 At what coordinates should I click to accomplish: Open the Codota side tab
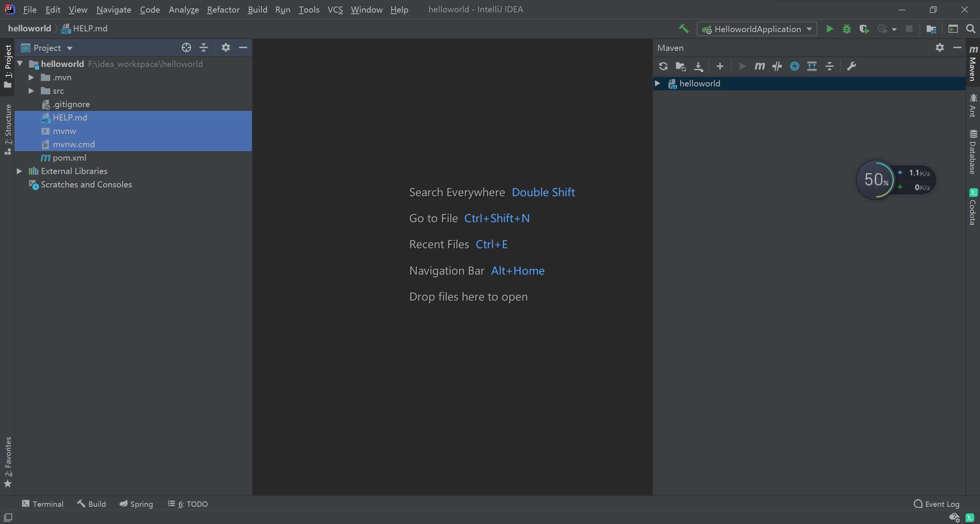(x=973, y=207)
